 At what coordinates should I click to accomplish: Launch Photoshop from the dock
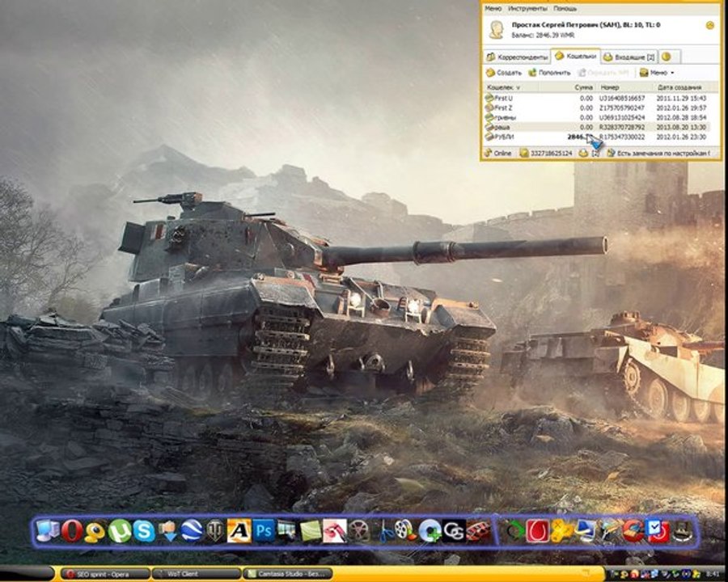264,531
